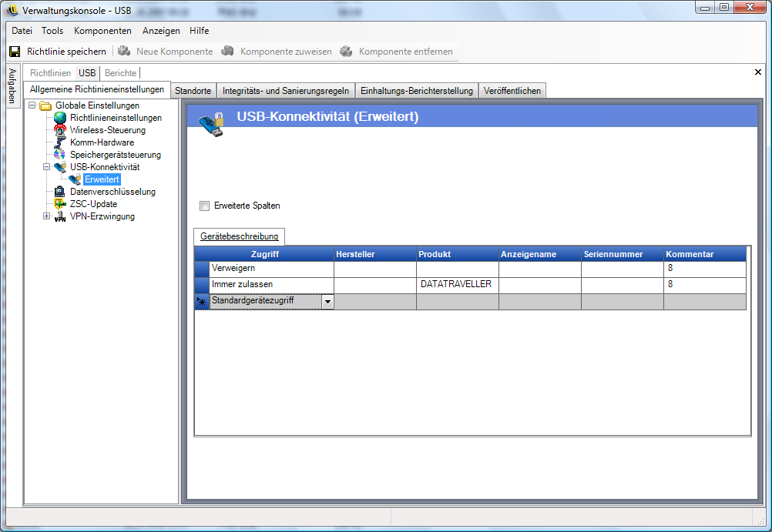
Task: Select the USB policy tab
Action: click(87, 73)
